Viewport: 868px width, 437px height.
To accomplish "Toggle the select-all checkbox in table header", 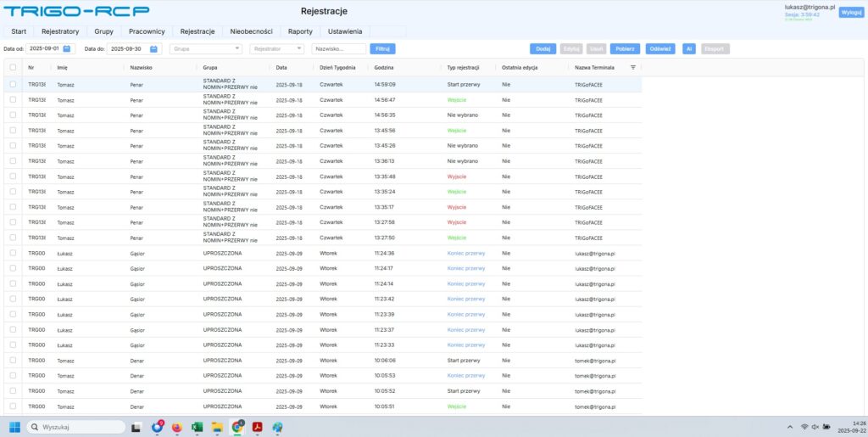I will tap(13, 67).
